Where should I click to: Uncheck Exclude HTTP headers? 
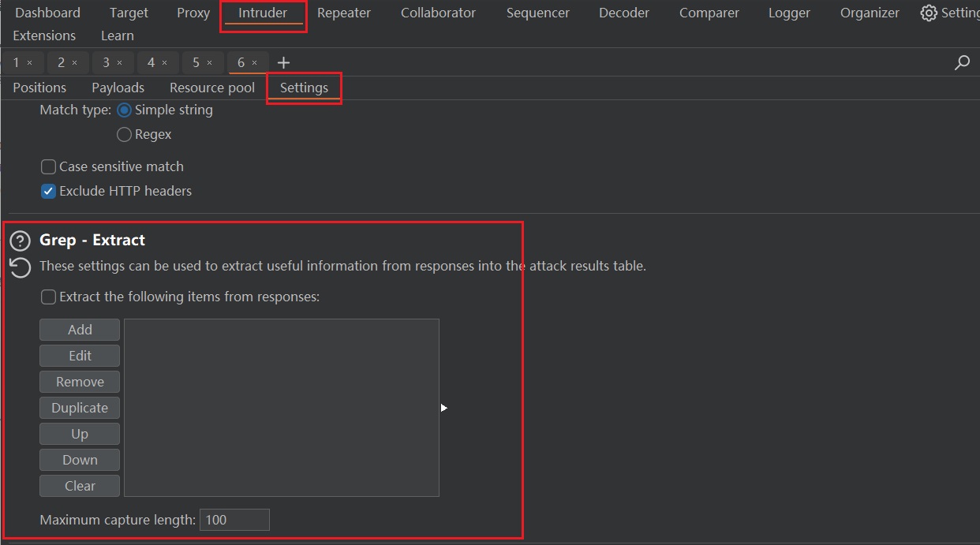point(48,192)
